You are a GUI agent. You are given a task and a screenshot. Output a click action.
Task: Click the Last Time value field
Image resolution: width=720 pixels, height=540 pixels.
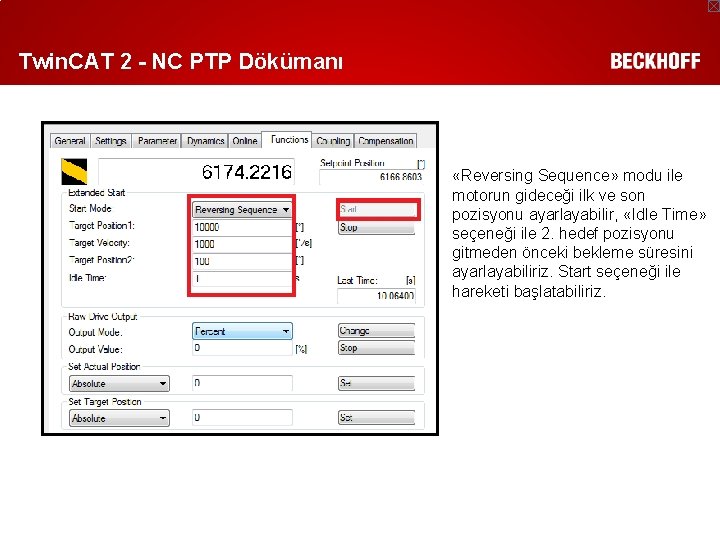[377, 296]
